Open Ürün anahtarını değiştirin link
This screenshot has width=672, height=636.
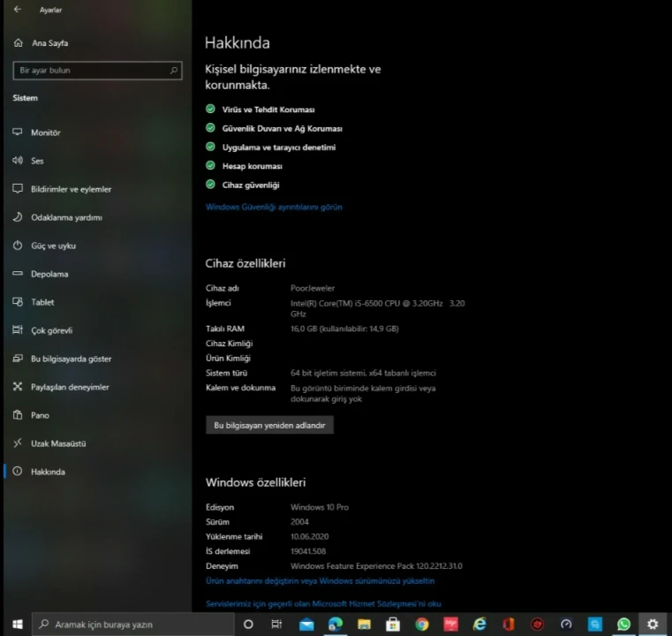(321, 581)
